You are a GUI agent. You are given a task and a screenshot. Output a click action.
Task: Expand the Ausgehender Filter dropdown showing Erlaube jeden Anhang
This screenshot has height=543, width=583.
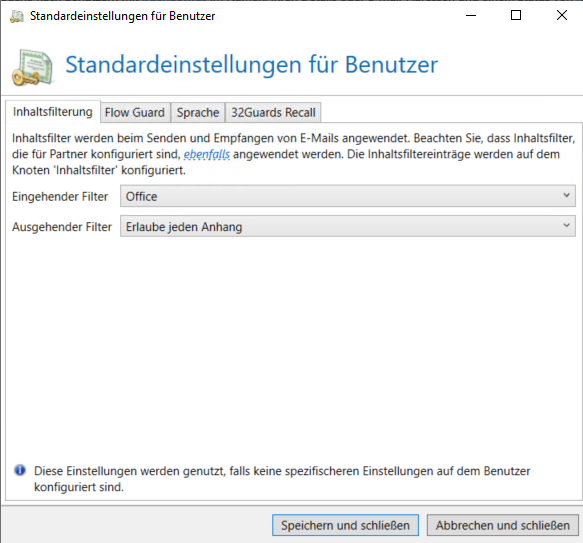348,226
